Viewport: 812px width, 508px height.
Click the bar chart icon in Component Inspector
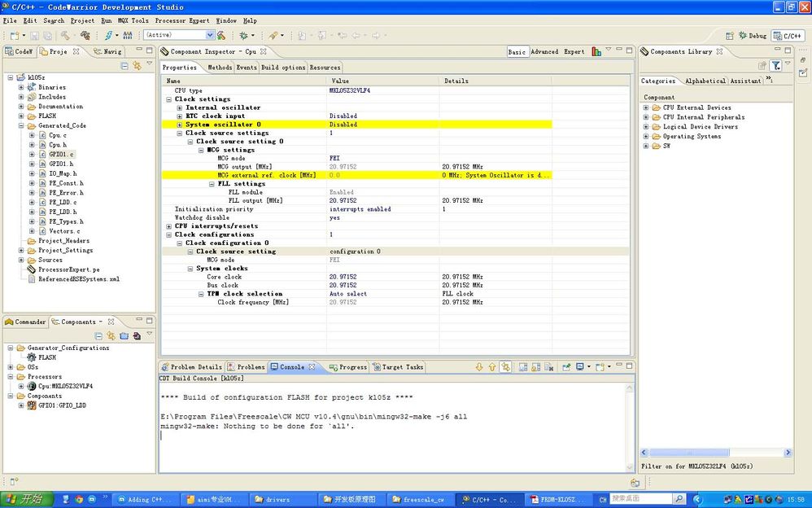[596, 51]
